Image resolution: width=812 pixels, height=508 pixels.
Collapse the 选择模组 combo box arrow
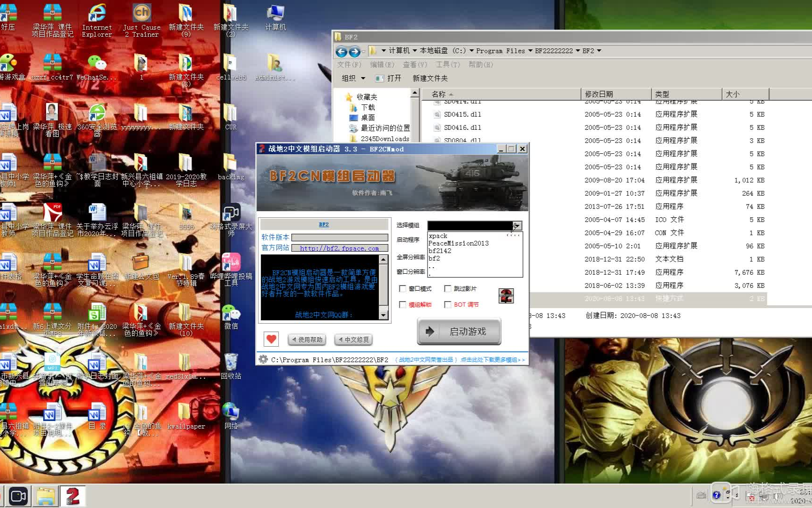pos(517,226)
